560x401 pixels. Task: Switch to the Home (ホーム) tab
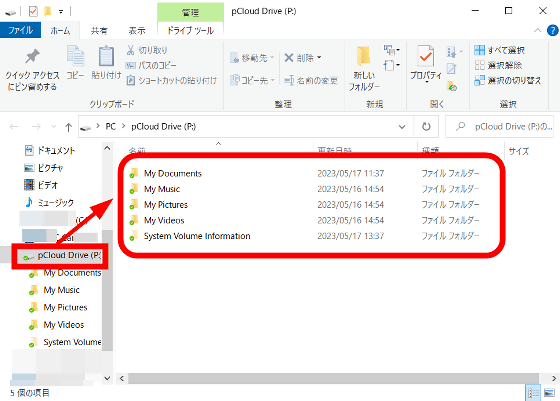click(x=60, y=31)
